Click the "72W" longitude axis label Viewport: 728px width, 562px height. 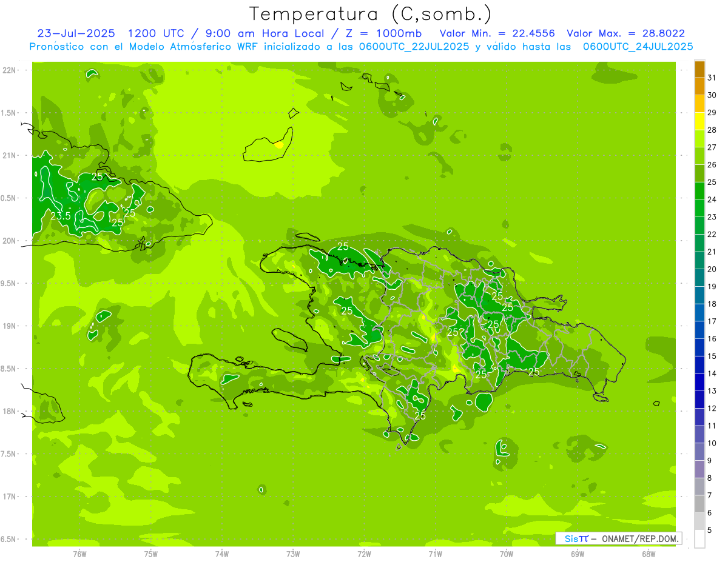(x=364, y=554)
